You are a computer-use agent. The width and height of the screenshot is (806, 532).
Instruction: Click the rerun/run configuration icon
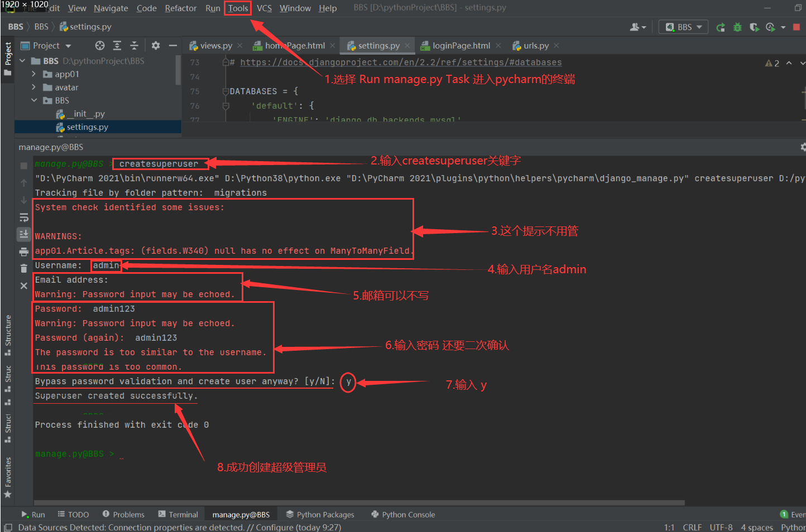[x=721, y=27]
